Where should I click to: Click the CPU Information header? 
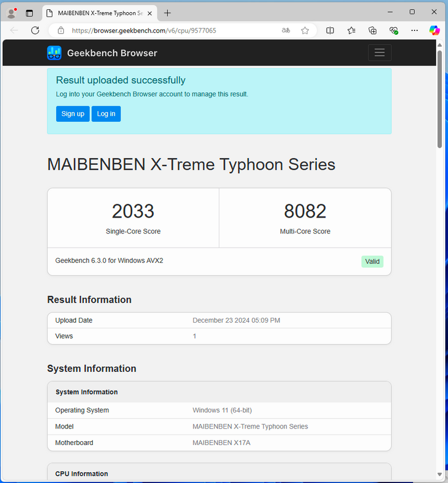pyautogui.click(x=82, y=474)
